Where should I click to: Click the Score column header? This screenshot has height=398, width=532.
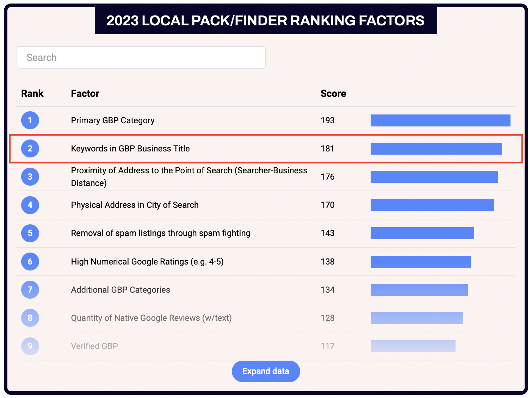[333, 94]
